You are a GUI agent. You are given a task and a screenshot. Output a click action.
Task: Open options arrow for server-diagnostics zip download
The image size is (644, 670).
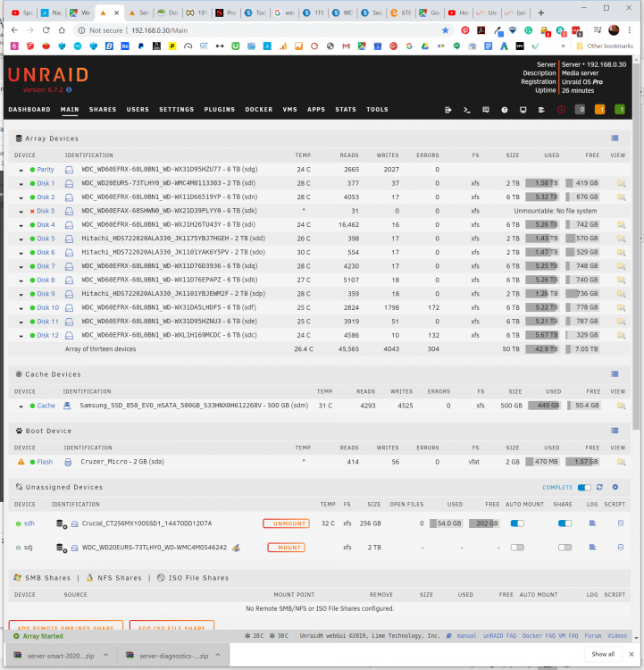[x=218, y=655]
